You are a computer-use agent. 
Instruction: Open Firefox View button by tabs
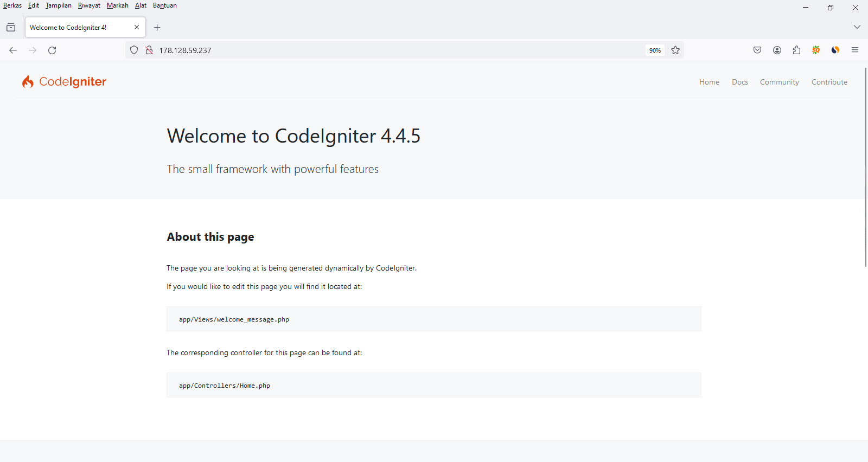[11, 28]
